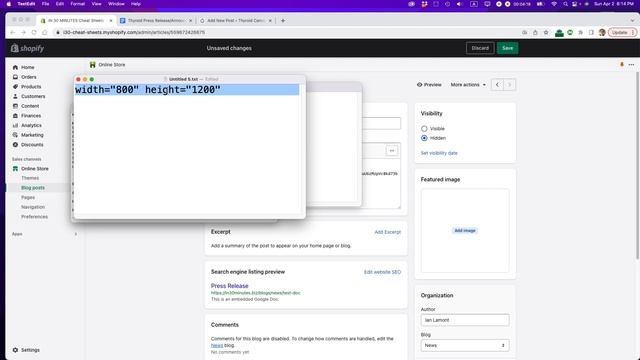Open Blog posts in sidebar
The width and height of the screenshot is (640, 360).
33,188
